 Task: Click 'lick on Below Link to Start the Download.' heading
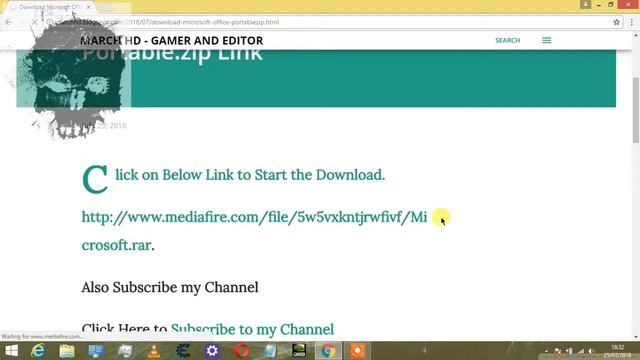click(x=250, y=175)
